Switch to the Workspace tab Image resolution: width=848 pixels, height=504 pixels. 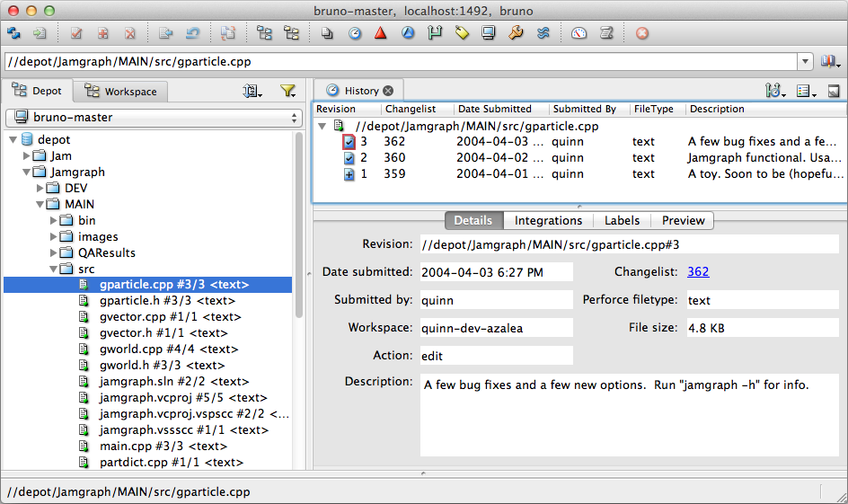120,91
